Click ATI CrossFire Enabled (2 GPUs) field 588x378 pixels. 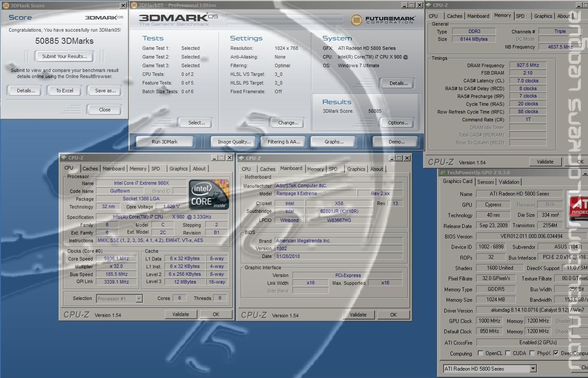tap(532, 342)
